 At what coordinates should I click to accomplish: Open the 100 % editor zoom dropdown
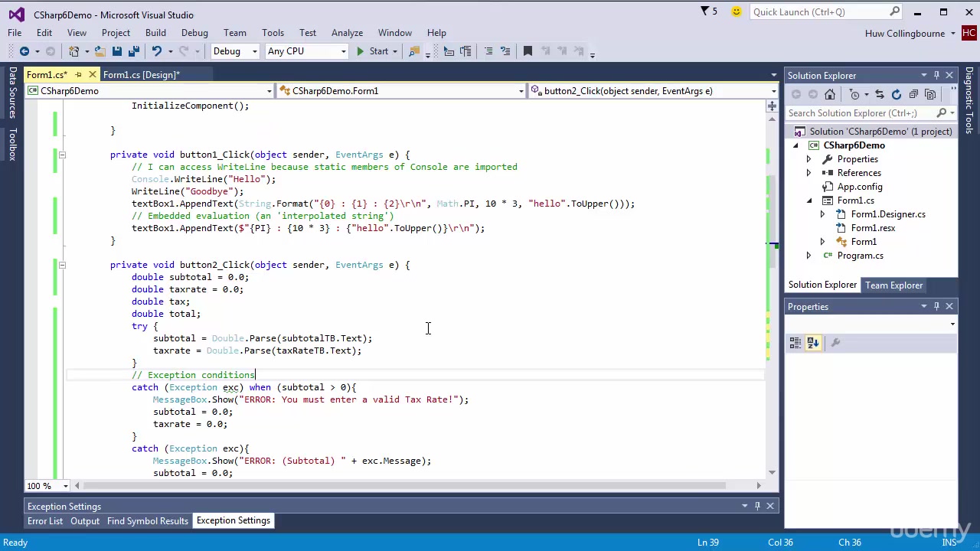[47, 486]
